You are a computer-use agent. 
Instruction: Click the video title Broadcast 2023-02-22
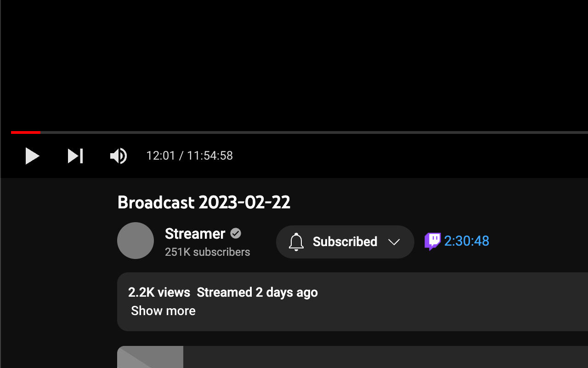204,202
